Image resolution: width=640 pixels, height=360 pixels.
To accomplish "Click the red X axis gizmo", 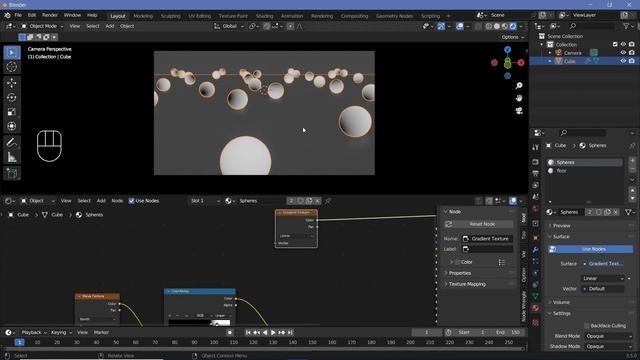I will 521,62.
